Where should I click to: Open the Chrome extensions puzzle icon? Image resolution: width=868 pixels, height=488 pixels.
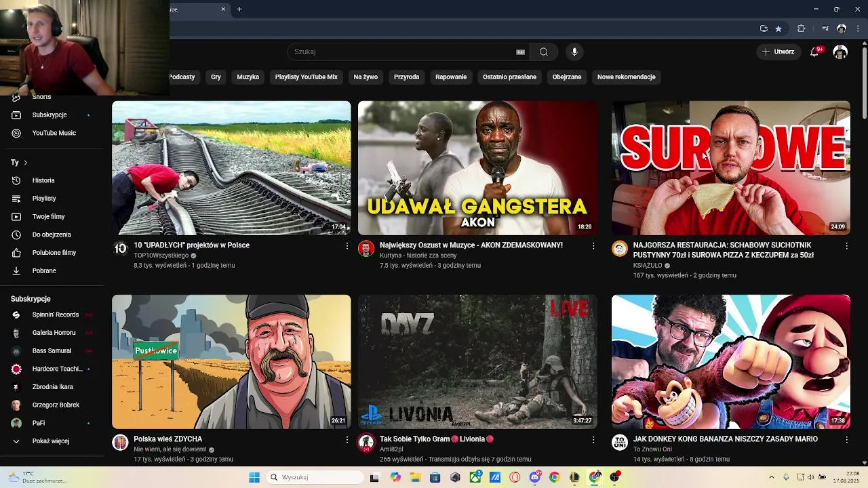tap(801, 28)
